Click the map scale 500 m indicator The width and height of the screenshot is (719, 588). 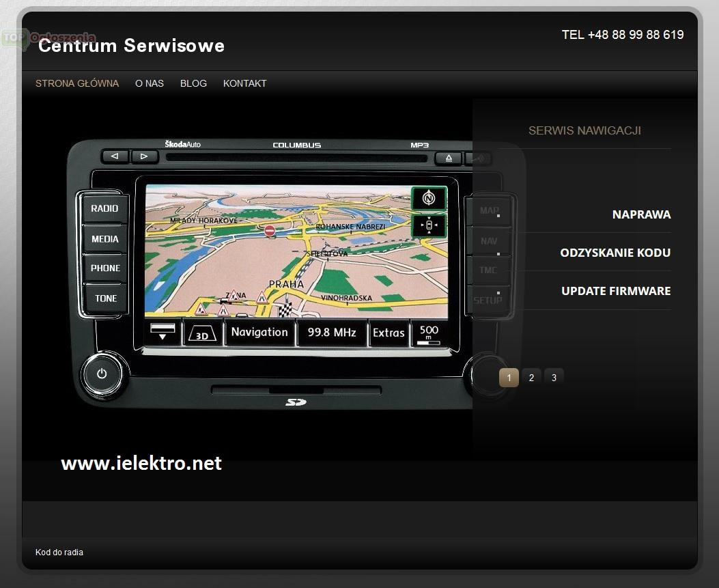(429, 333)
